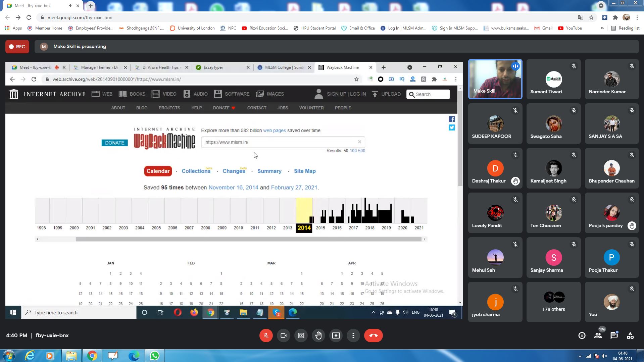
Task: Open SOFTWARE section of Internet Archive
Action: (232, 94)
